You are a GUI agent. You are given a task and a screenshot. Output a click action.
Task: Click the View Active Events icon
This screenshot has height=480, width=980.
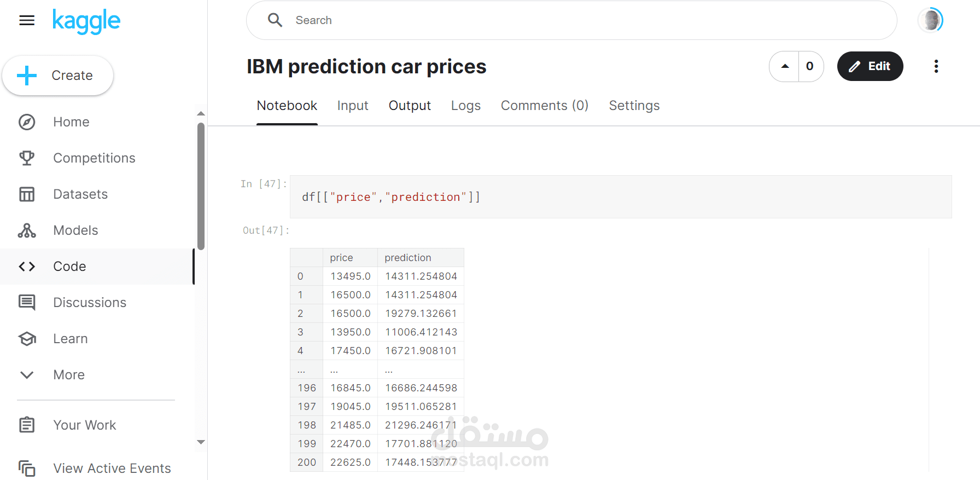pyautogui.click(x=26, y=468)
